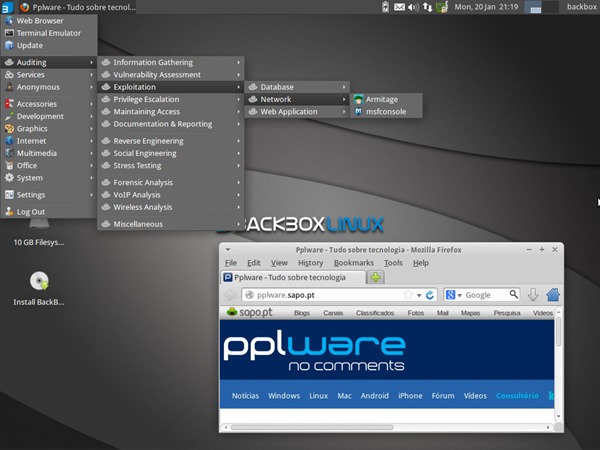Viewport: 600px width, 450px height.
Task: Open the Firefox Tools menu
Action: click(393, 263)
